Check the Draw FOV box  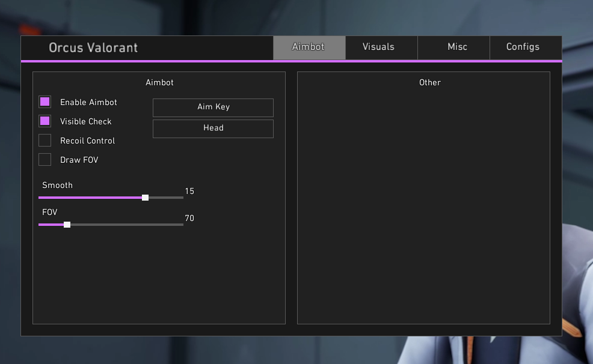click(x=45, y=160)
